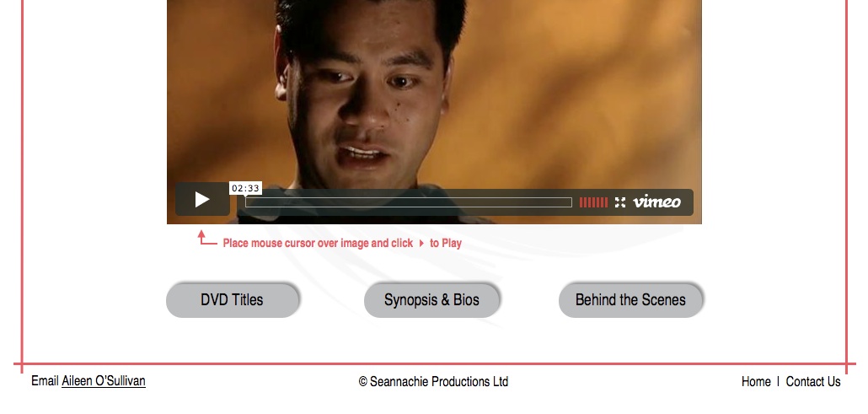
Task: Seek to the middle of the video progress bar
Action: click(409, 202)
